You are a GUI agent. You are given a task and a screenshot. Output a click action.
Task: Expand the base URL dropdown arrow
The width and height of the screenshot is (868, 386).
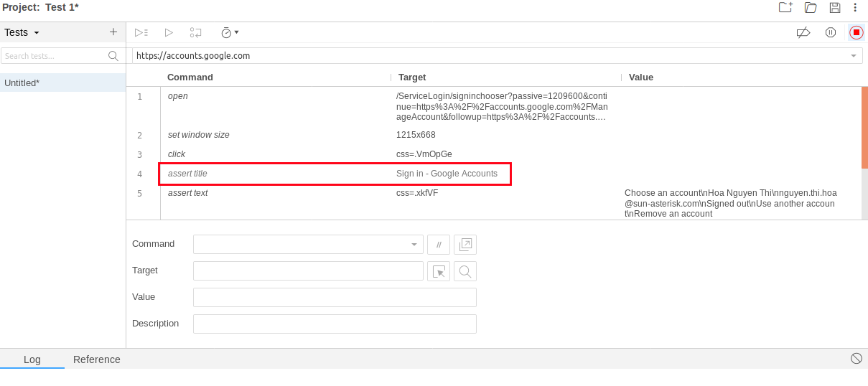pos(854,56)
